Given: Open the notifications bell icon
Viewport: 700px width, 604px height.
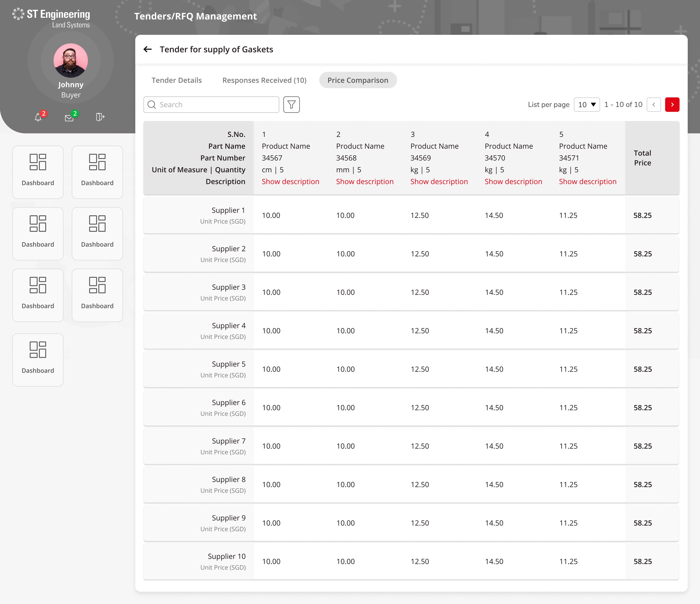Looking at the screenshot, I should (38, 117).
